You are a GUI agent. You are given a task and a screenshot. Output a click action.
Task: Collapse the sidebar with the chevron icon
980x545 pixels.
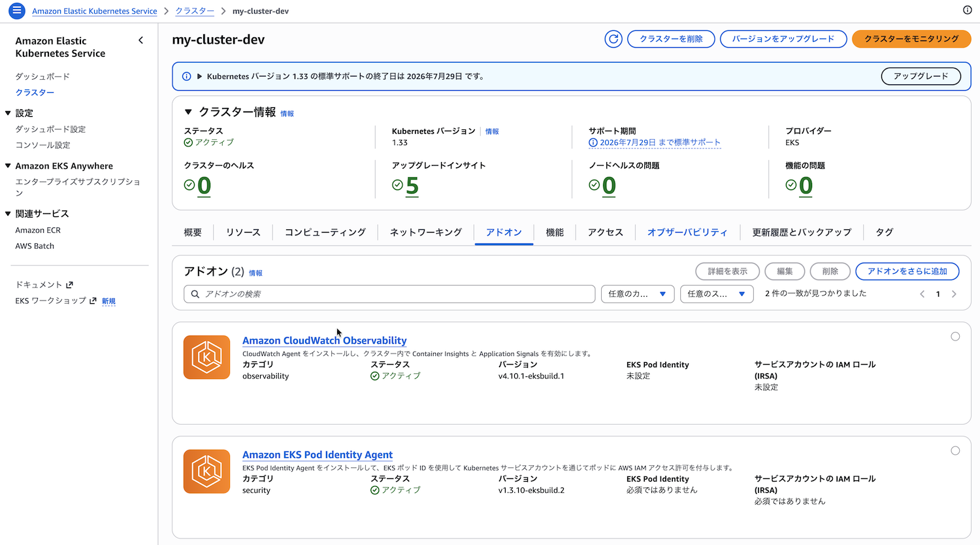pos(141,41)
